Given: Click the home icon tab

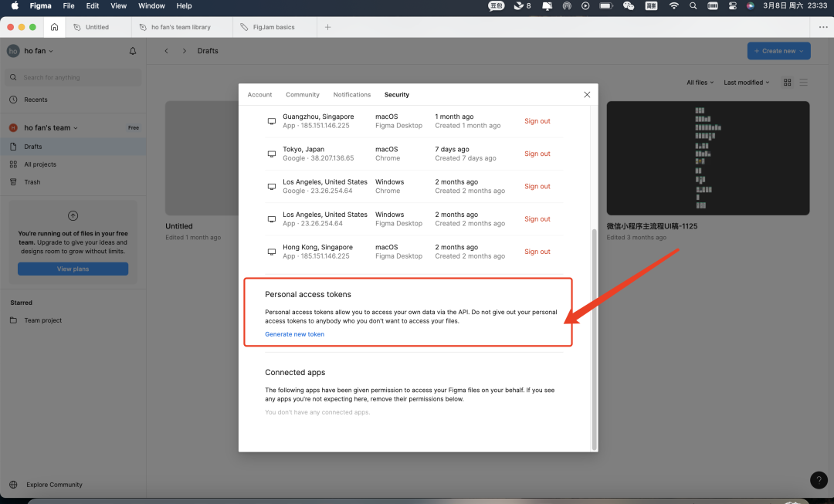Looking at the screenshot, I should [54, 27].
